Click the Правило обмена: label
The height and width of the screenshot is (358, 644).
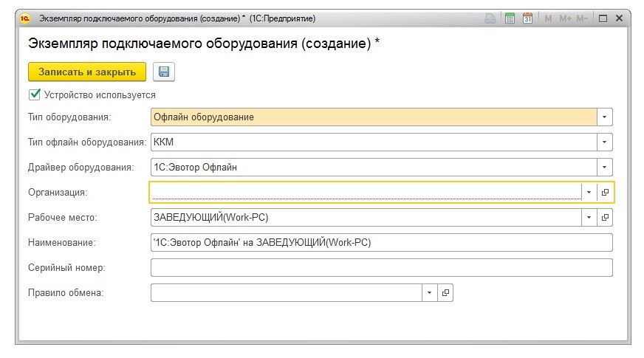pyautogui.click(x=66, y=293)
